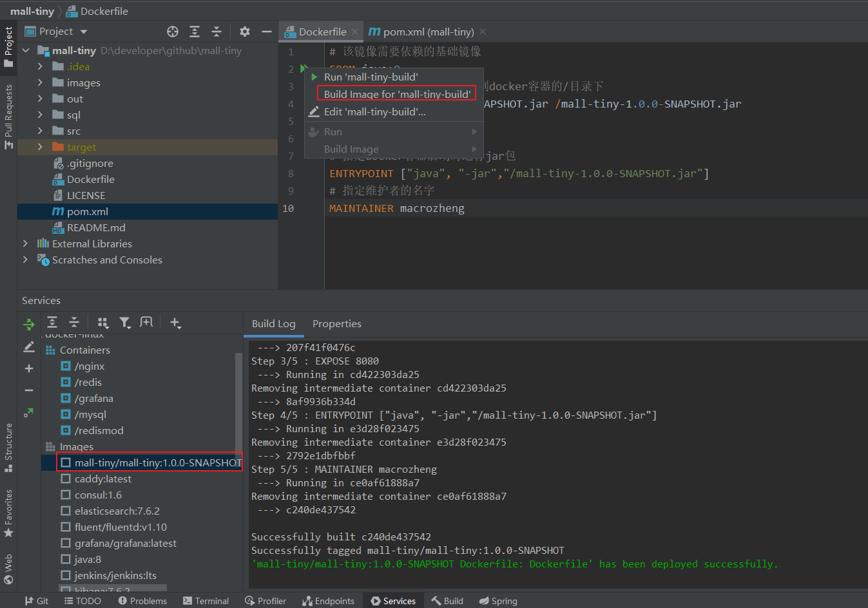The image size is (868, 608).
Task: Click the green run gutter icon on line 2
Action: point(304,68)
